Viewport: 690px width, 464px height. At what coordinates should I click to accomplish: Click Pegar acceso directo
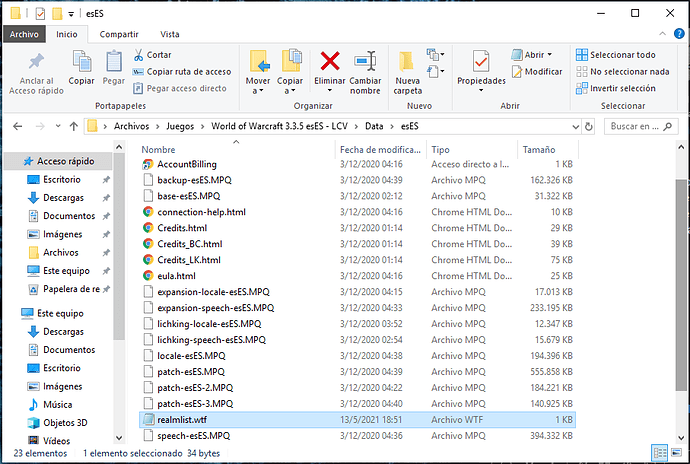click(x=180, y=88)
